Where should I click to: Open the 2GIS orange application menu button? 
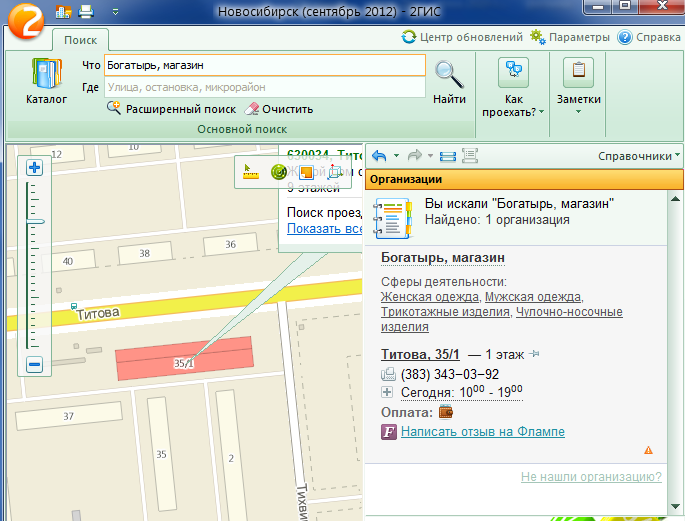click(x=26, y=21)
